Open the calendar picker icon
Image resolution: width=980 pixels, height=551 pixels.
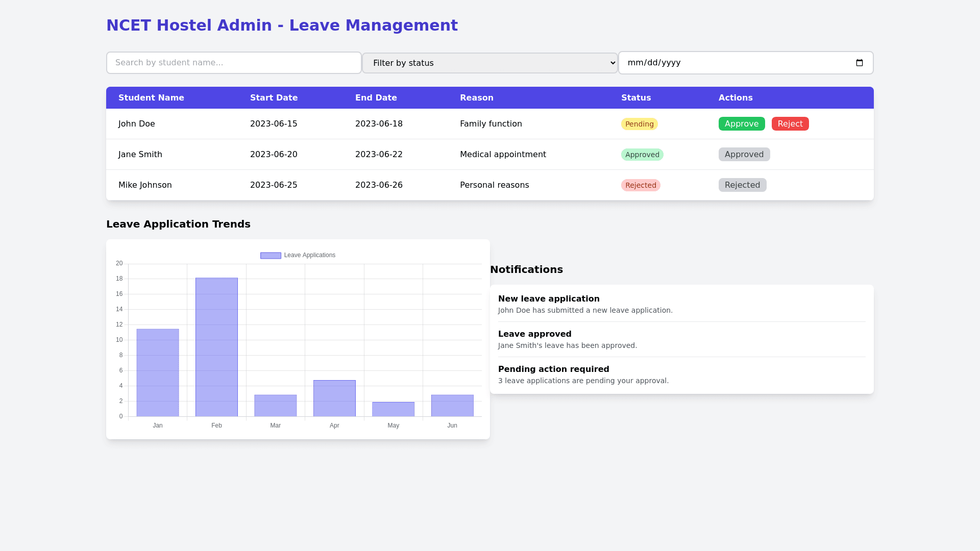(x=859, y=63)
